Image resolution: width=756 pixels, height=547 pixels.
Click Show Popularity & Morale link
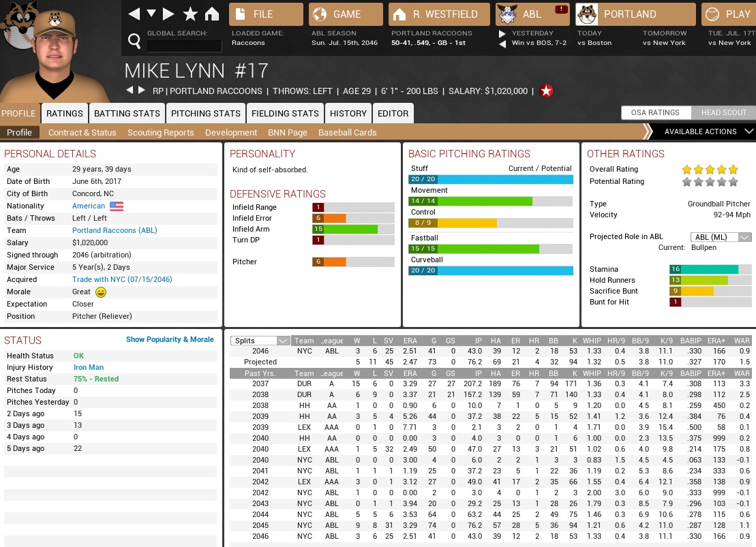(x=170, y=340)
